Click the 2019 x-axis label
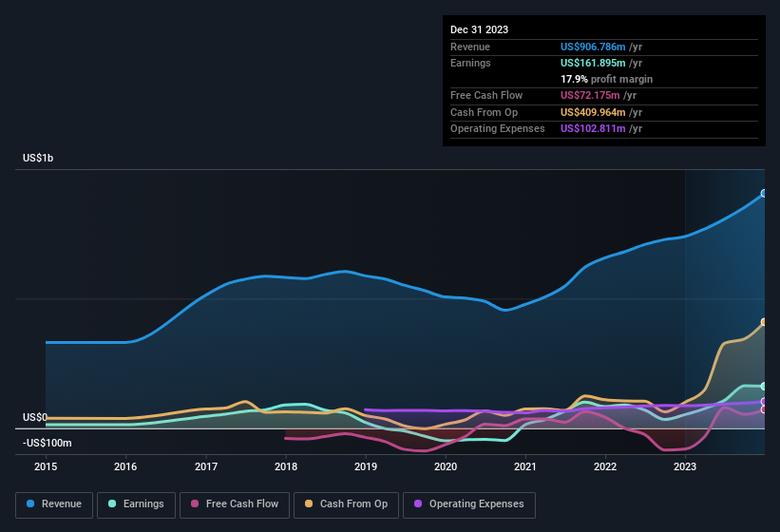The image size is (780, 532). click(366, 466)
